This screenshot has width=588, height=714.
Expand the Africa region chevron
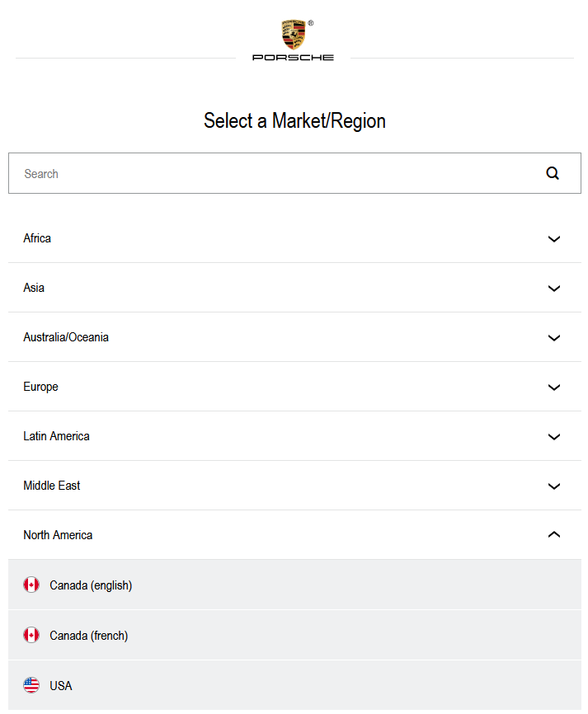[x=554, y=239]
